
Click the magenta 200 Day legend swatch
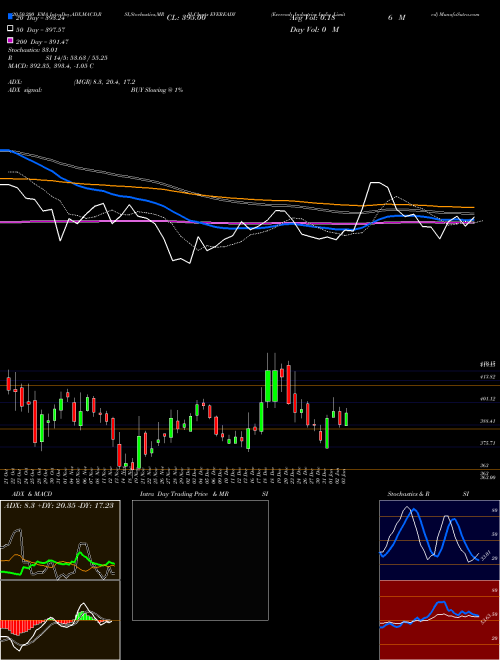point(10,41)
